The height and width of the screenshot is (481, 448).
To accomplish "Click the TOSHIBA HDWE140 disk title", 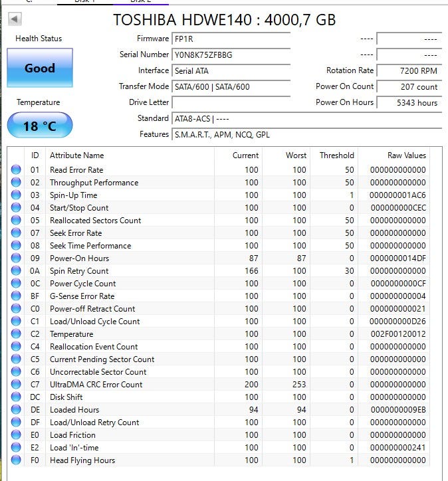I will 224,20.
